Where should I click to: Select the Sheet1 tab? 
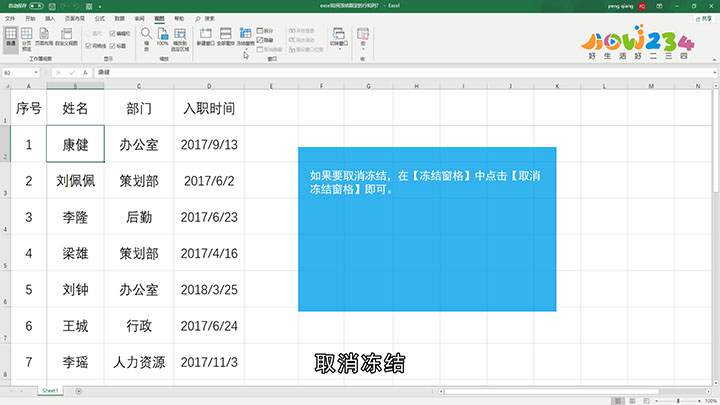[50, 391]
